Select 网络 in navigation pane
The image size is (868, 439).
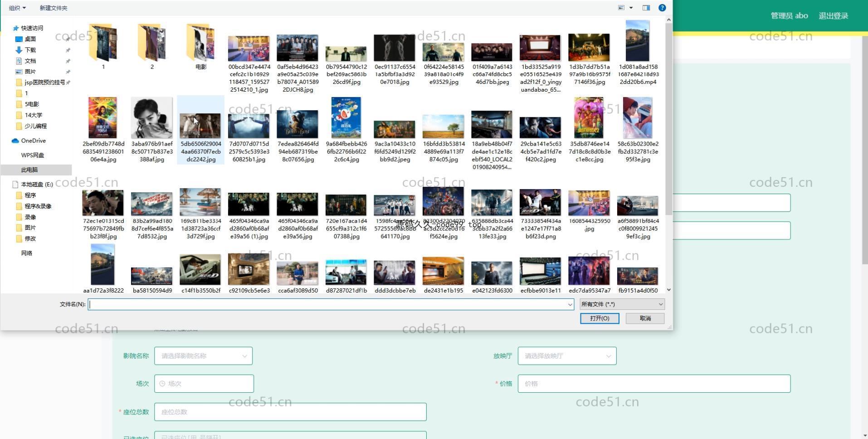[x=27, y=253]
